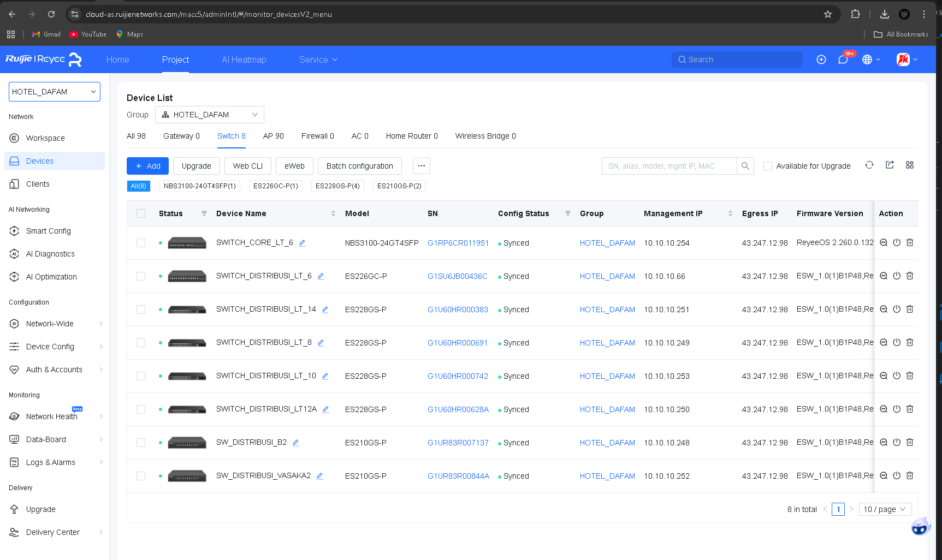This screenshot has width=942, height=560.
Task: Open the HOTEL_DAFAM Group dropdown
Action: click(x=210, y=115)
